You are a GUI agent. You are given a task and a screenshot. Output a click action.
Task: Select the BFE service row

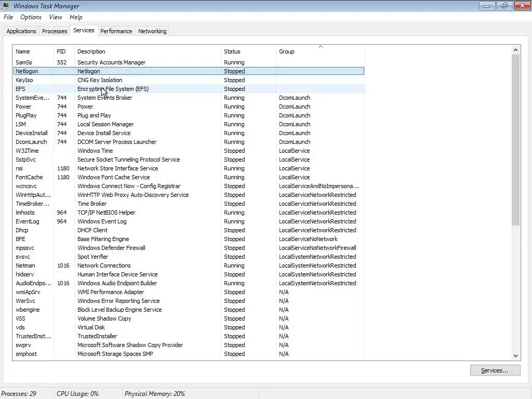(189, 239)
